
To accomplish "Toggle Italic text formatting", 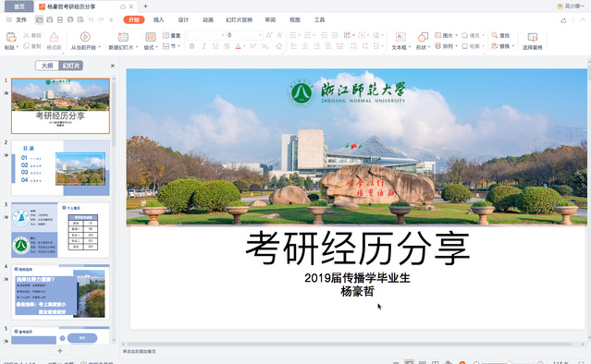I will 203,46.
